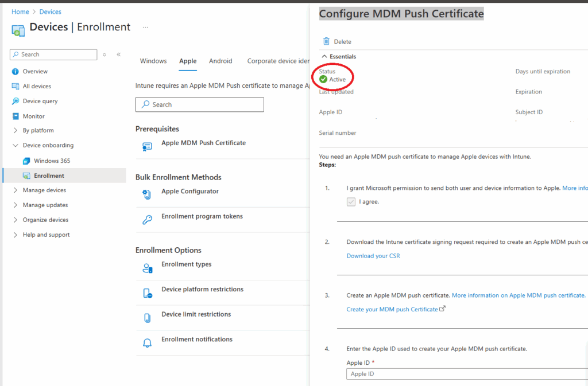The height and width of the screenshot is (386, 588).
Task: Open More information on Apple MDM push certificate
Action: [519, 295]
